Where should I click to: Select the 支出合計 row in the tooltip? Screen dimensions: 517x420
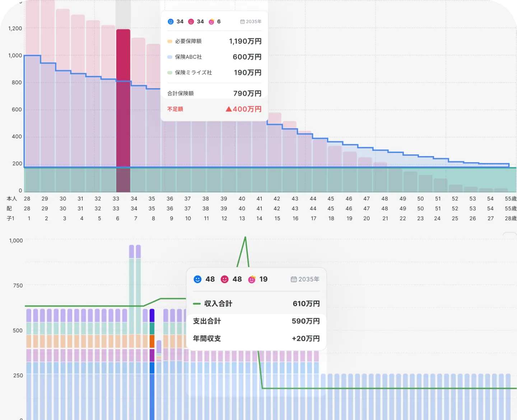256,321
